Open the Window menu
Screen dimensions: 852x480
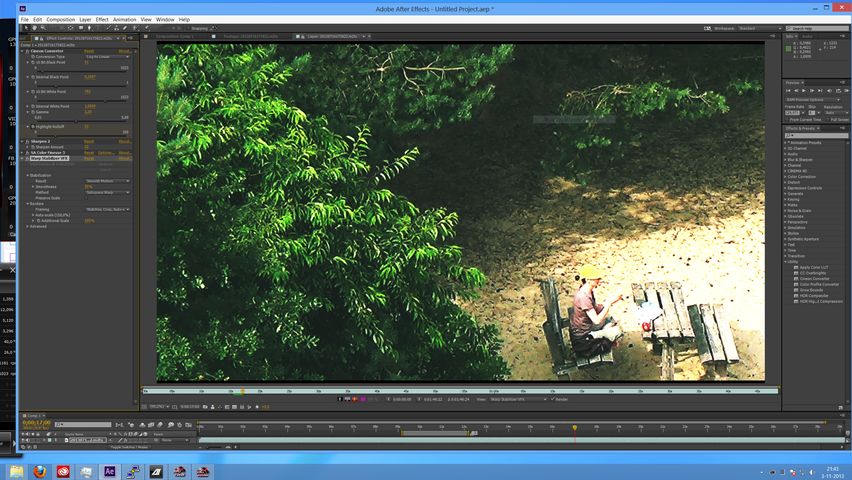165,20
